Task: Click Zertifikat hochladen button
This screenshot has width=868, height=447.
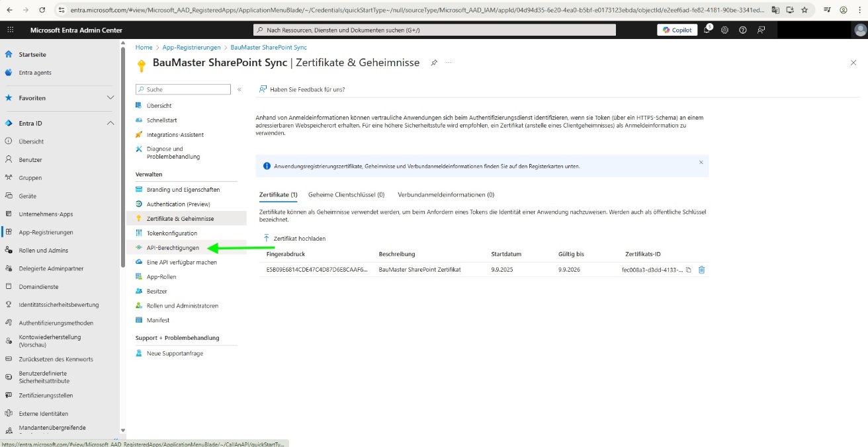Action: coord(294,238)
